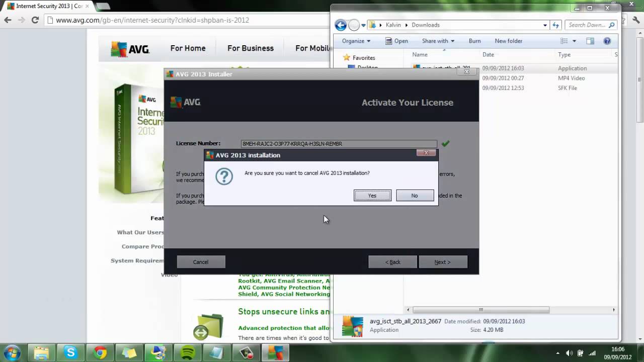Viewport: 644px width, 362px height.
Task: Click the horizontal scrollbar in Explorer
Action: click(x=481, y=310)
